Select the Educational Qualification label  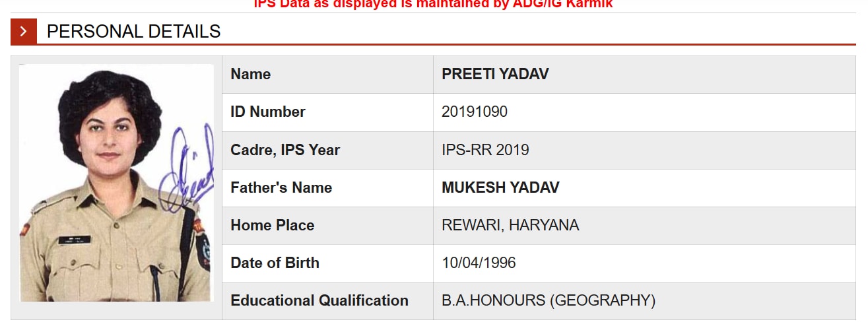319,300
